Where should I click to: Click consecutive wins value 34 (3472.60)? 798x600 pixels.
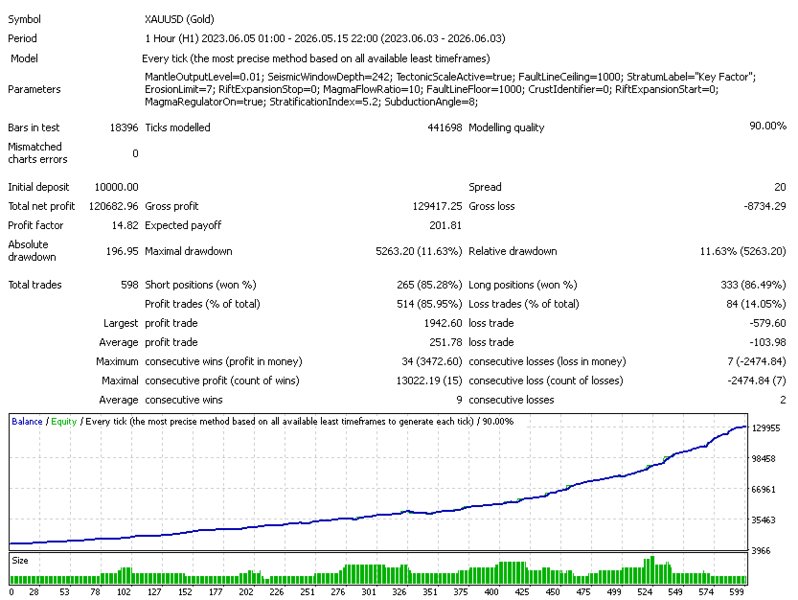pos(432,362)
